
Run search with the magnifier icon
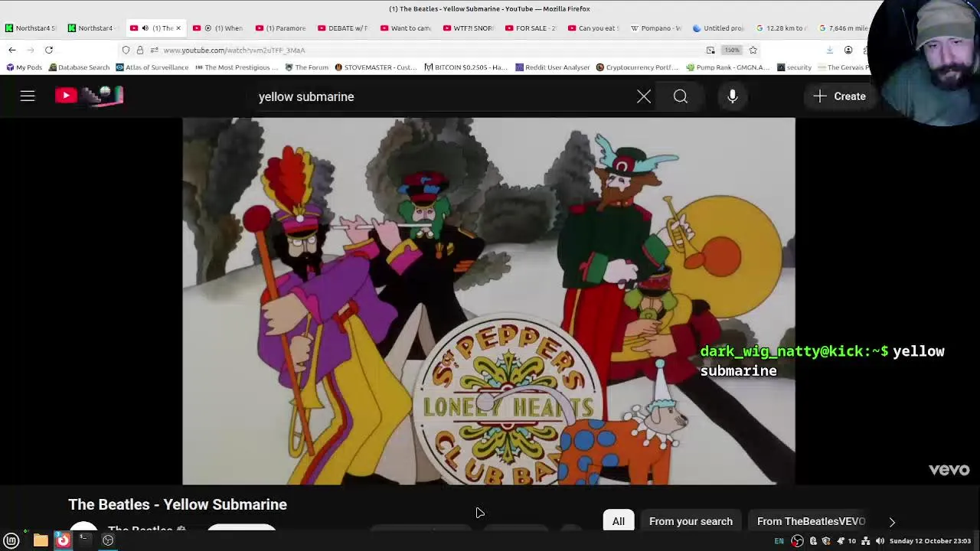point(681,96)
